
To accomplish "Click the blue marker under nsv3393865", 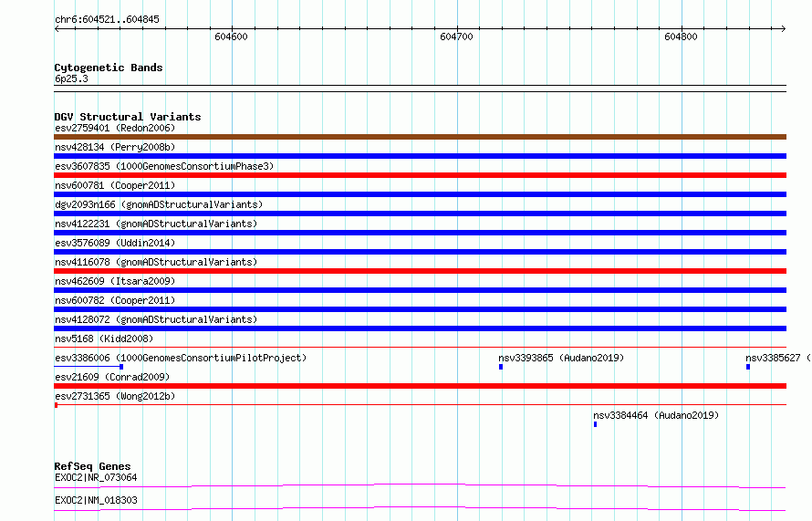I will point(501,367).
